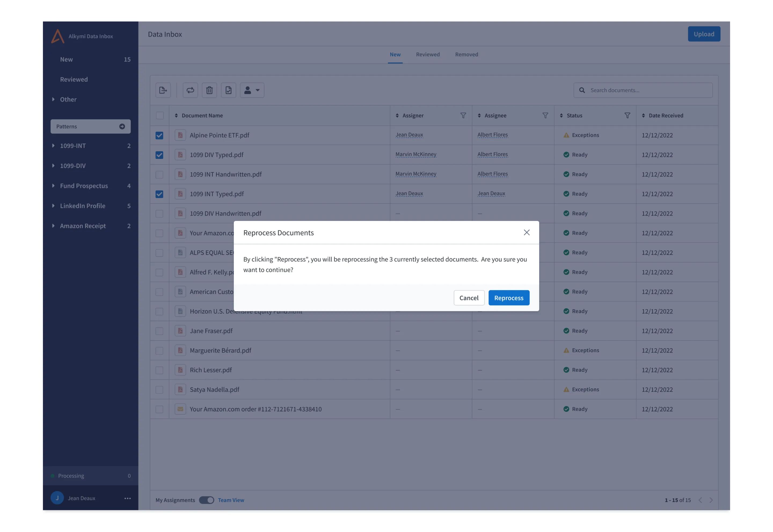Uncheck the 1099 DIV Typed.pdf checkbox
This screenshot has height=532, width=773.
tap(159, 155)
